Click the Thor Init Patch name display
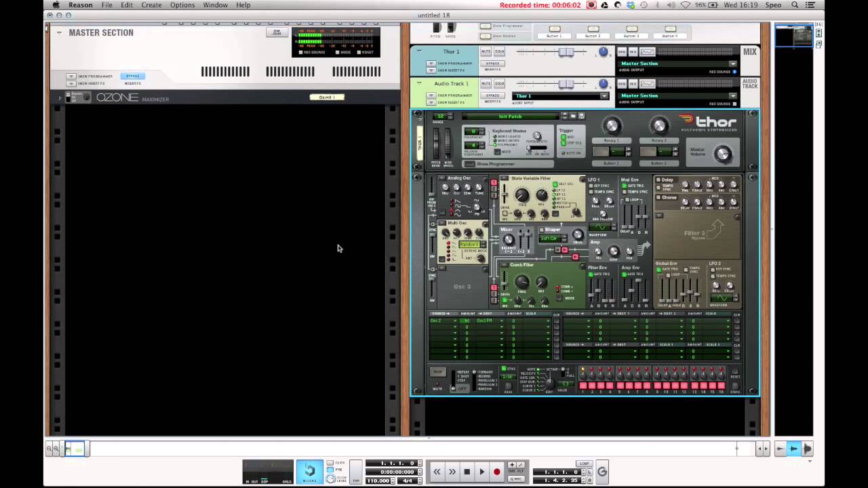868x488 pixels. click(510, 116)
